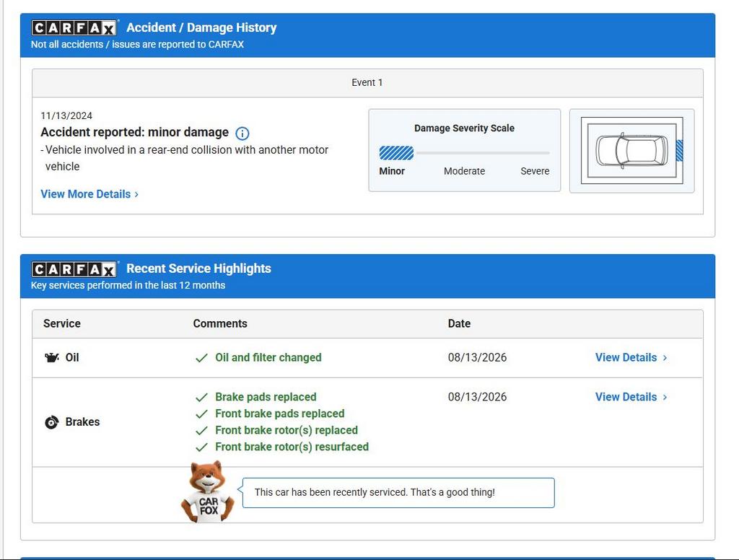The height and width of the screenshot is (560, 739).
Task: Click the oil can icon in Oil row
Action: click(x=51, y=357)
